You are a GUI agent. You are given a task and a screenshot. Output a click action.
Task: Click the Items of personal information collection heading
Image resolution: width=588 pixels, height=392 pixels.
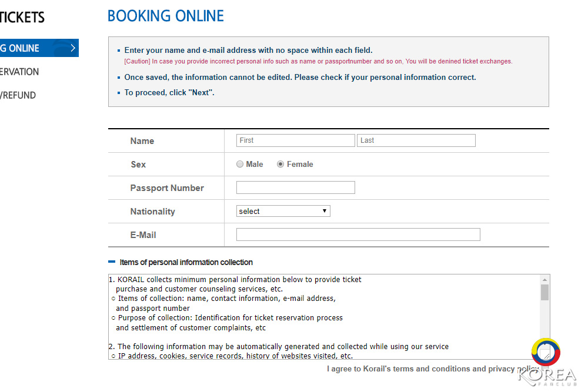(186, 262)
